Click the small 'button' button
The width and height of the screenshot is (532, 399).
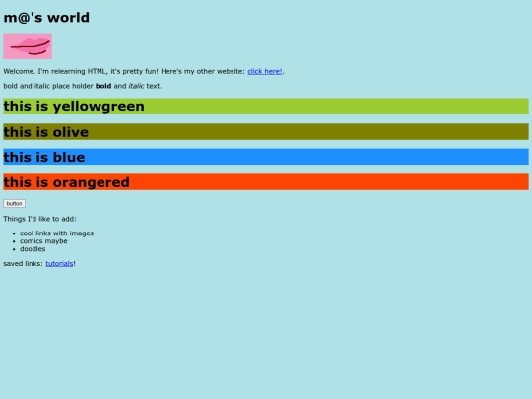tap(14, 204)
